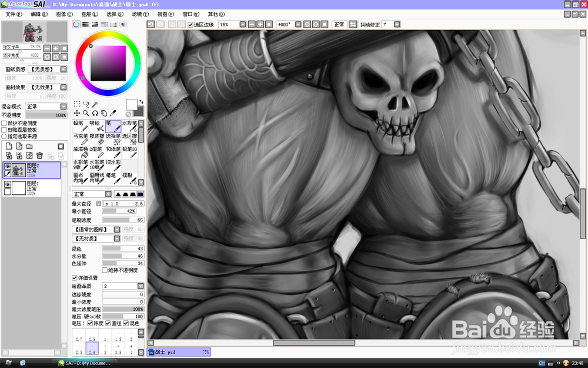
Task: Open the 滤镜 menu
Action: (x=141, y=14)
